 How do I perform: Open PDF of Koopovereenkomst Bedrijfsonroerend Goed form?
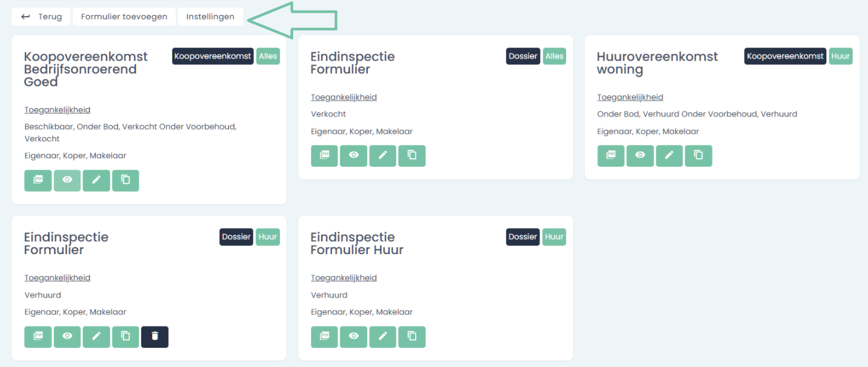click(38, 180)
